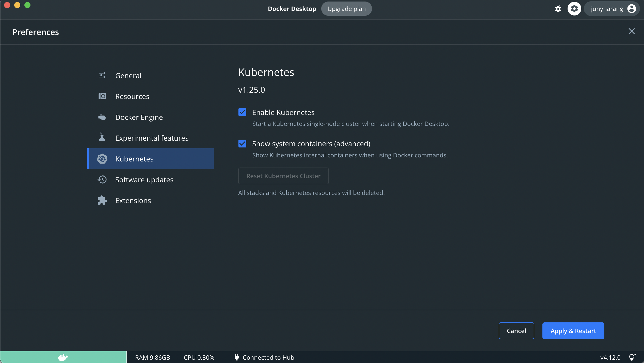This screenshot has height=363, width=644.
Task: Click the Docker Engine icon
Action: coord(102,117)
